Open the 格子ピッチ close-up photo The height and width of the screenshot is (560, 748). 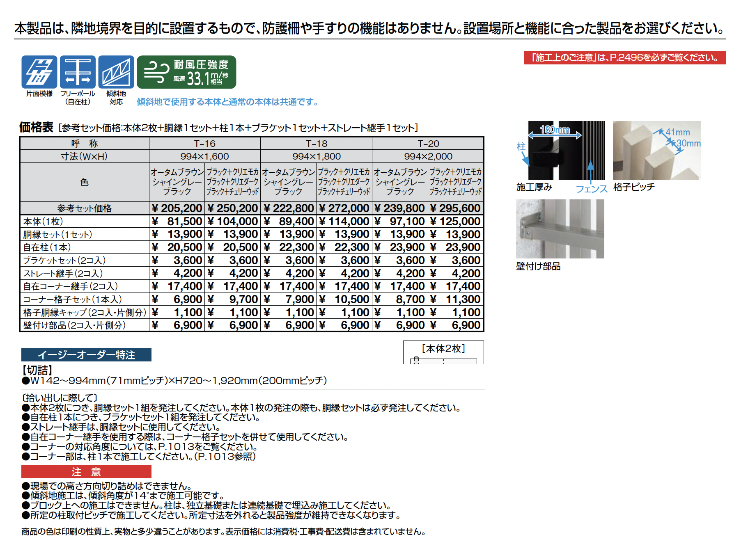tap(656, 151)
